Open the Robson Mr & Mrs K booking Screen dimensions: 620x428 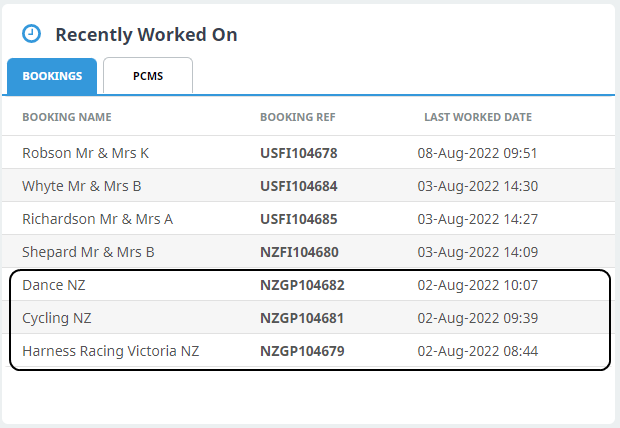pyautogui.click(x=86, y=153)
